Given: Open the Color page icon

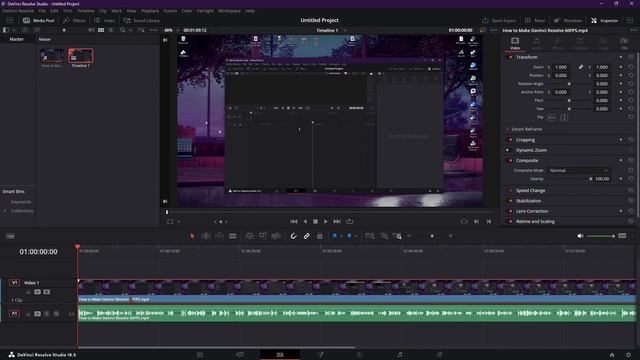Looking at the screenshot, I should click(360, 355).
